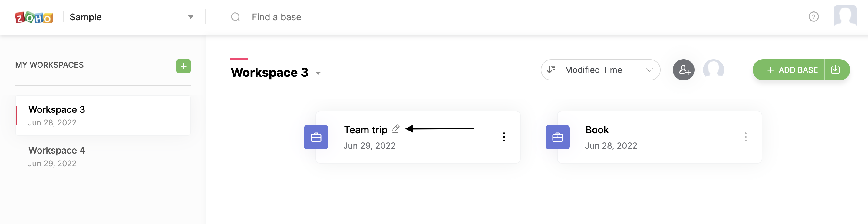
Task: Click the Team trip briefcase icon
Action: 316,137
